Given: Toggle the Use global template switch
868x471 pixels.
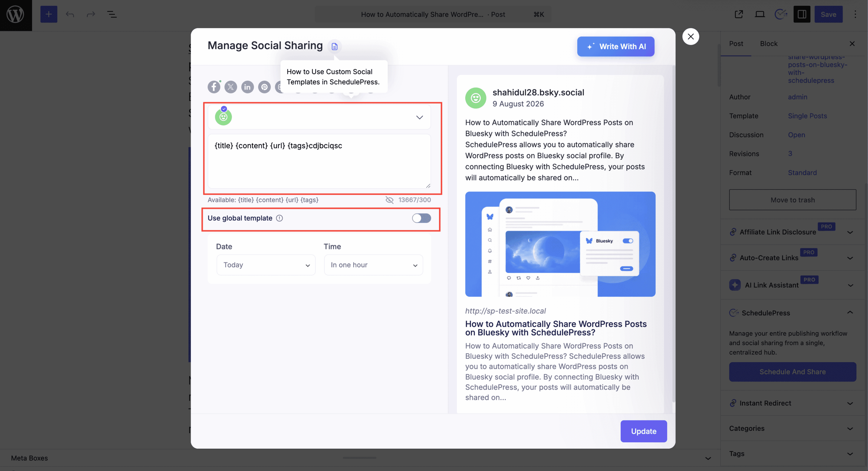Looking at the screenshot, I should [x=421, y=218].
